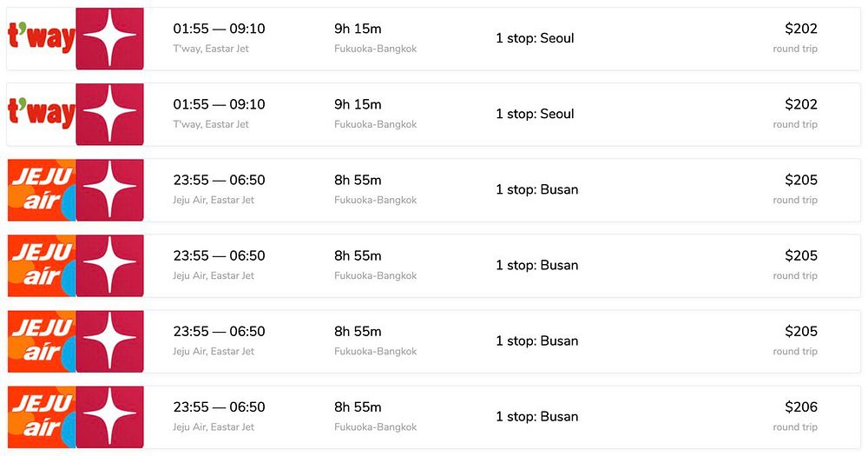Select the $205 price in the fifth result
The width and height of the screenshot is (868, 456).
tap(800, 331)
